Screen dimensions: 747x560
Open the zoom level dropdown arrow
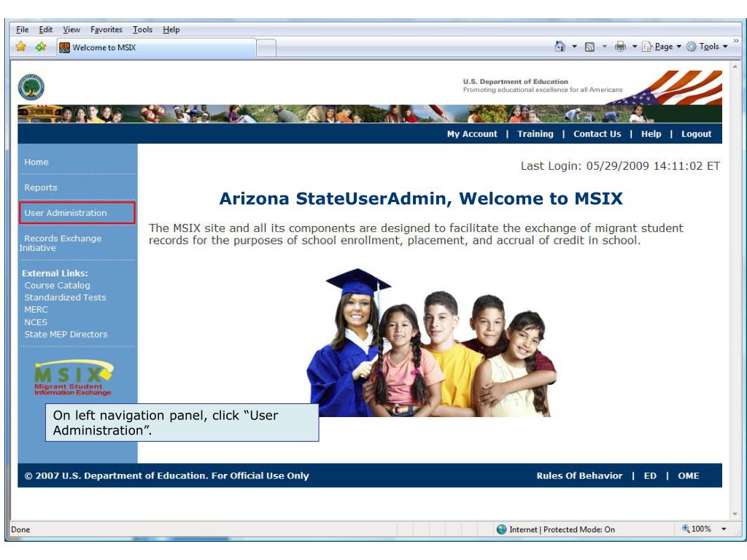coord(724,529)
